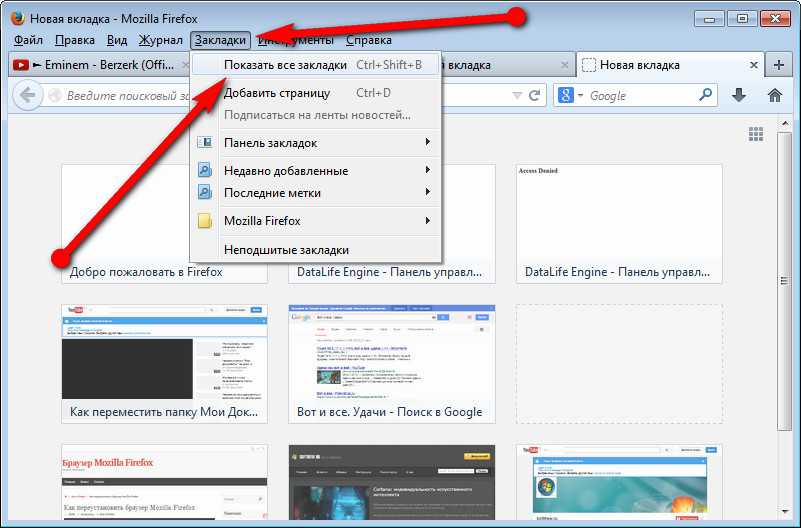The height and width of the screenshot is (528, 801).
Task: Select the active Новая вкладка tab
Action: [670, 65]
